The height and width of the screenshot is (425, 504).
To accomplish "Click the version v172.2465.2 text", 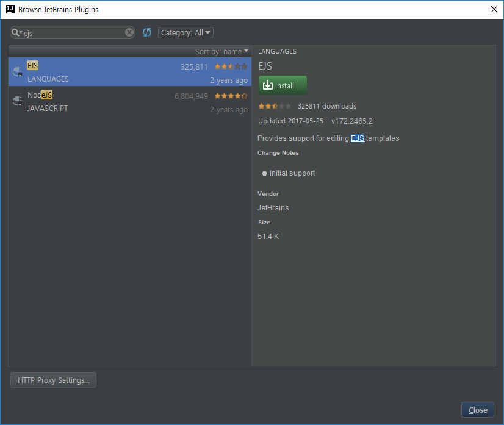I will pyautogui.click(x=351, y=121).
